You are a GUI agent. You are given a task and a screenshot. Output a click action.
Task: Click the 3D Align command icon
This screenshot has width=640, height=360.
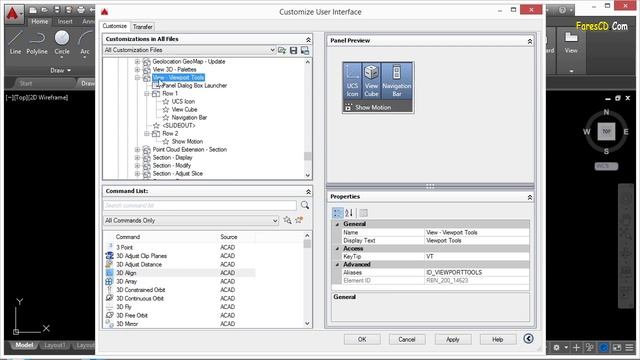(109, 273)
